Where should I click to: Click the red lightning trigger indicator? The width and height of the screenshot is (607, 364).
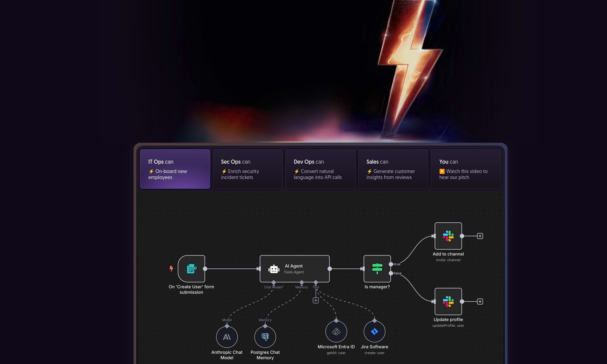[171, 268]
